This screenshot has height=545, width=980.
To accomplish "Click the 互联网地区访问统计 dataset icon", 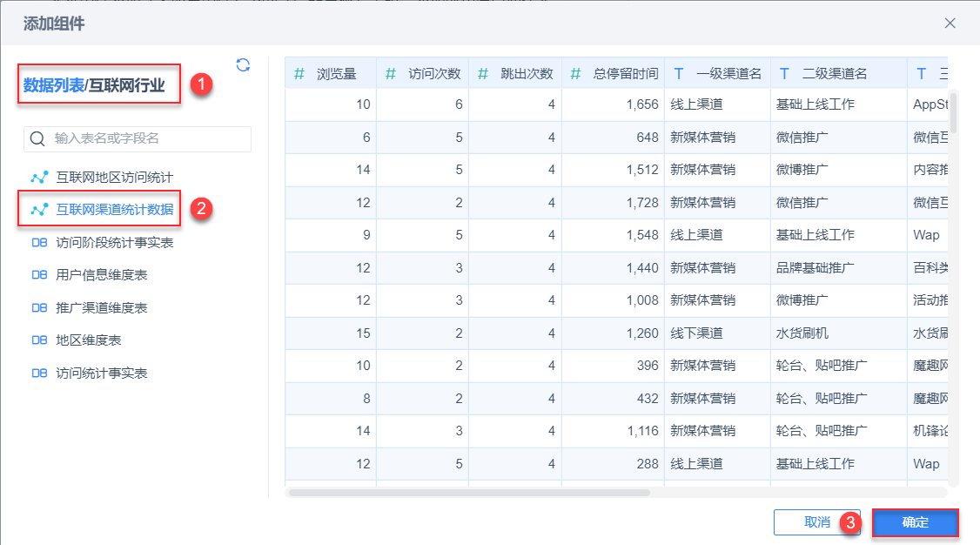I will tap(39, 178).
